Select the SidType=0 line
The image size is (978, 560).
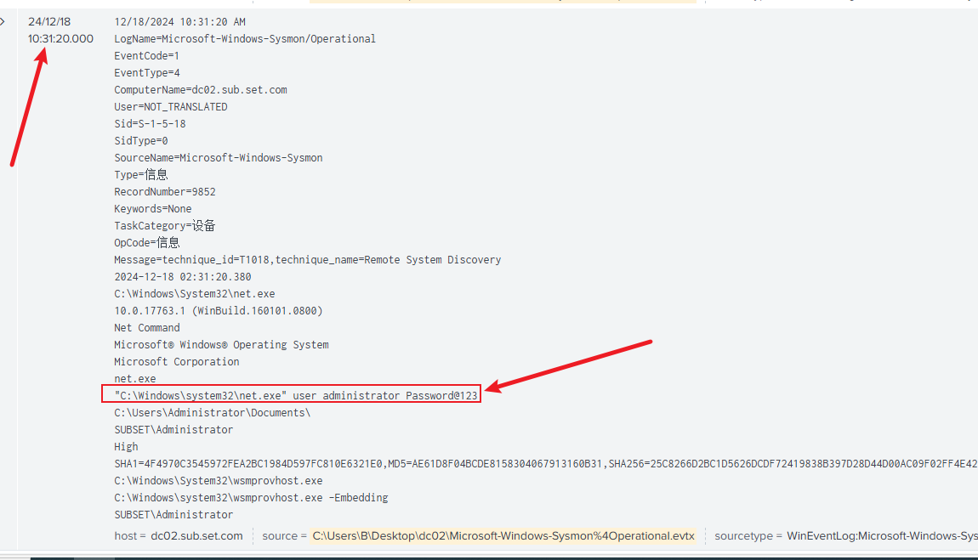click(x=141, y=141)
